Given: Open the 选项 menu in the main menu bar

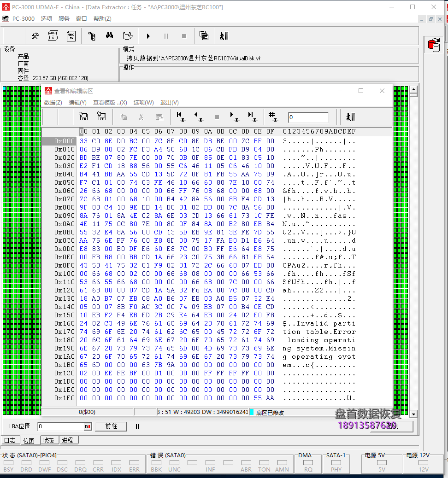Looking at the screenshot, I should (47, 18).
